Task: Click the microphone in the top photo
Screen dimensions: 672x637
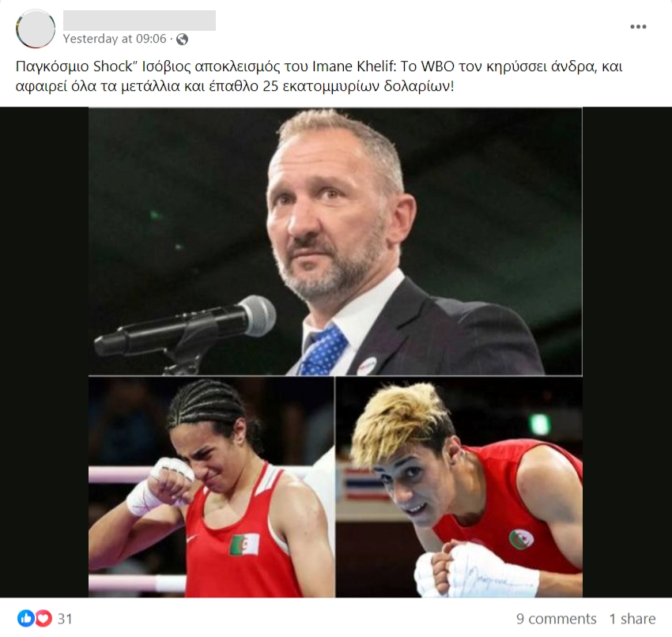Action: [185, 329]
